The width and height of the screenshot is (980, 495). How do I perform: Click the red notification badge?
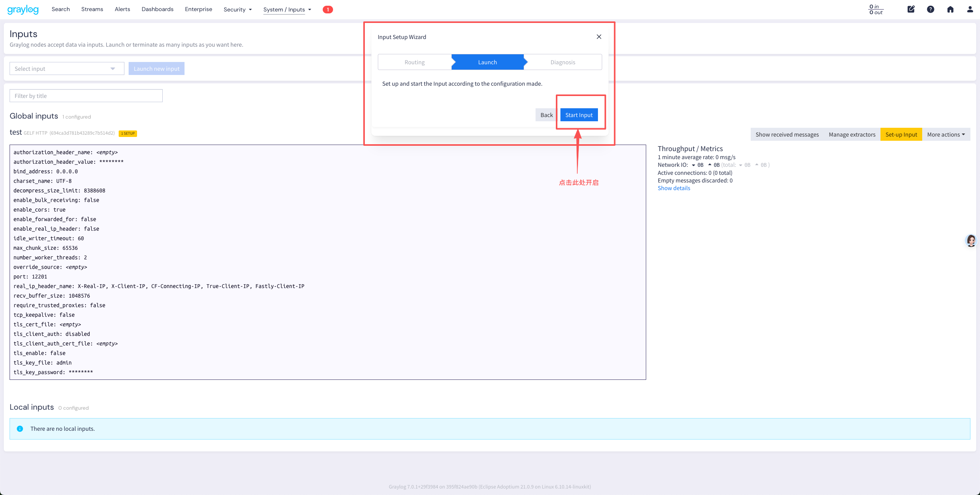tap(328, 10)
